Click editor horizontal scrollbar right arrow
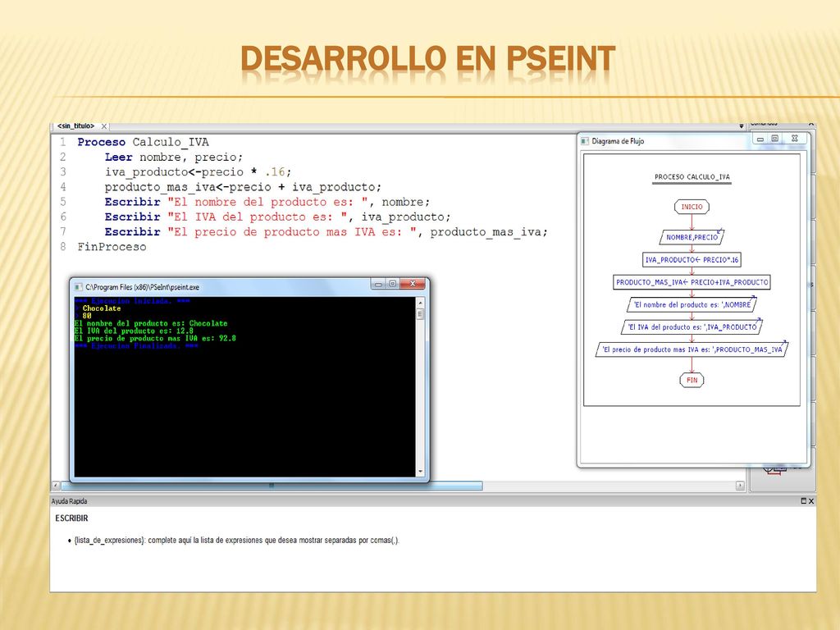The width and height of the screenshot is (840, 630). coord(740,486)
